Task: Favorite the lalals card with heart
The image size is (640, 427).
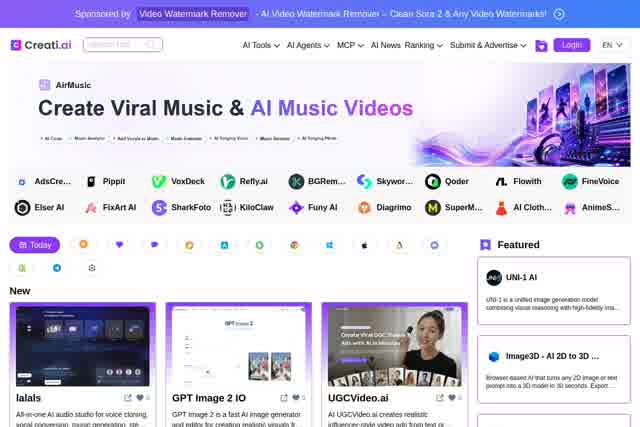Action: [140, 397]
